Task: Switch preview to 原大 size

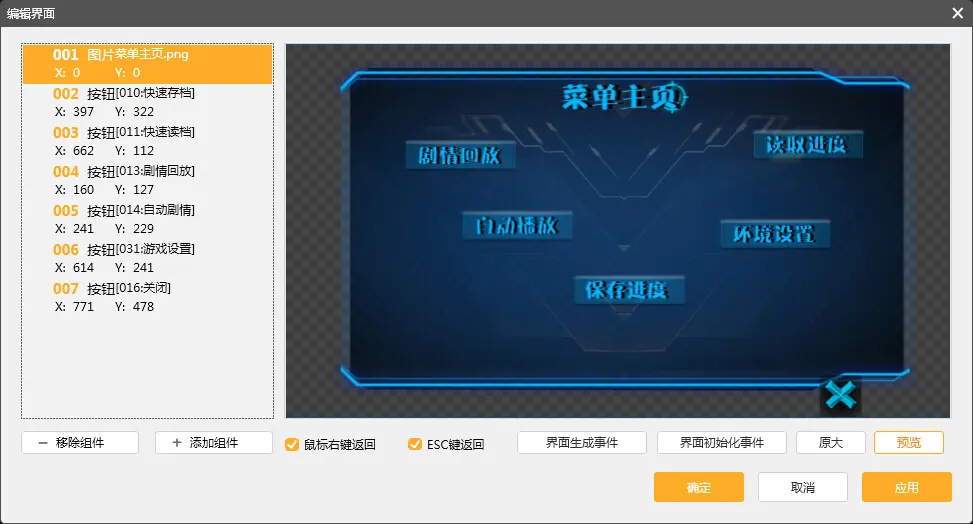Action: 830,443
